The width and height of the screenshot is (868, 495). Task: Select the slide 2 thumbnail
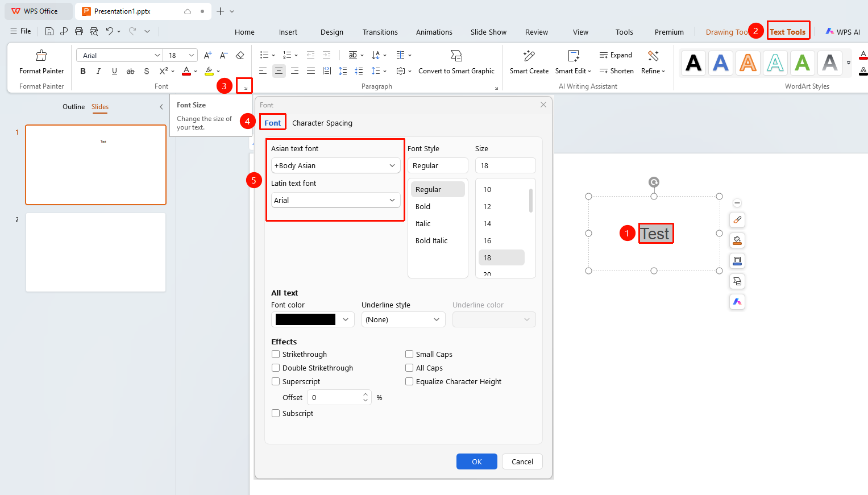coord(95,252)
